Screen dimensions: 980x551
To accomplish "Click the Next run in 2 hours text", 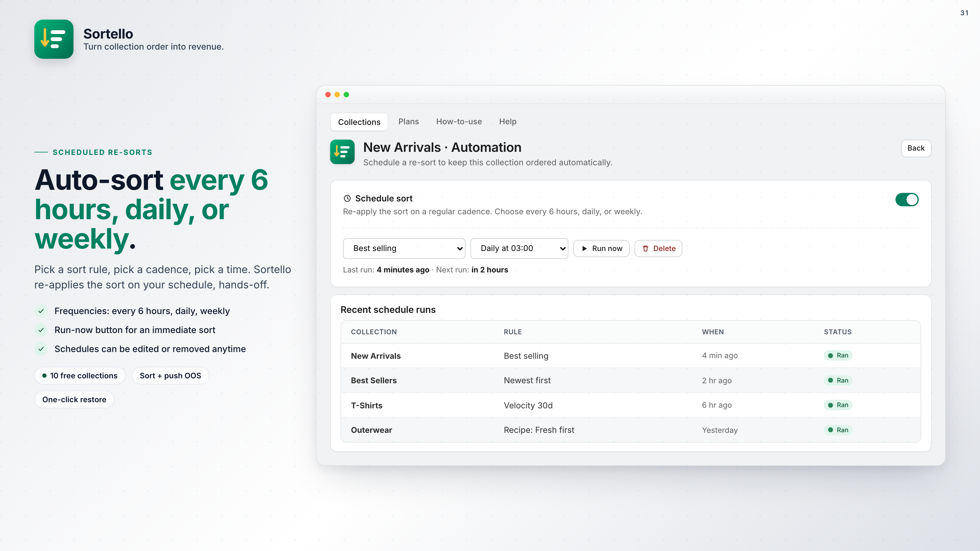I will (472, 270).
